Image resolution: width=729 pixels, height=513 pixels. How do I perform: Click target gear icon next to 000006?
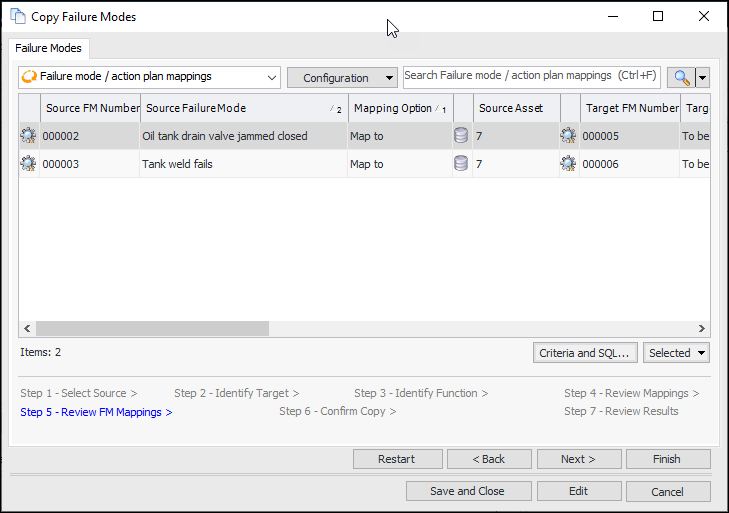coord(568,164)
